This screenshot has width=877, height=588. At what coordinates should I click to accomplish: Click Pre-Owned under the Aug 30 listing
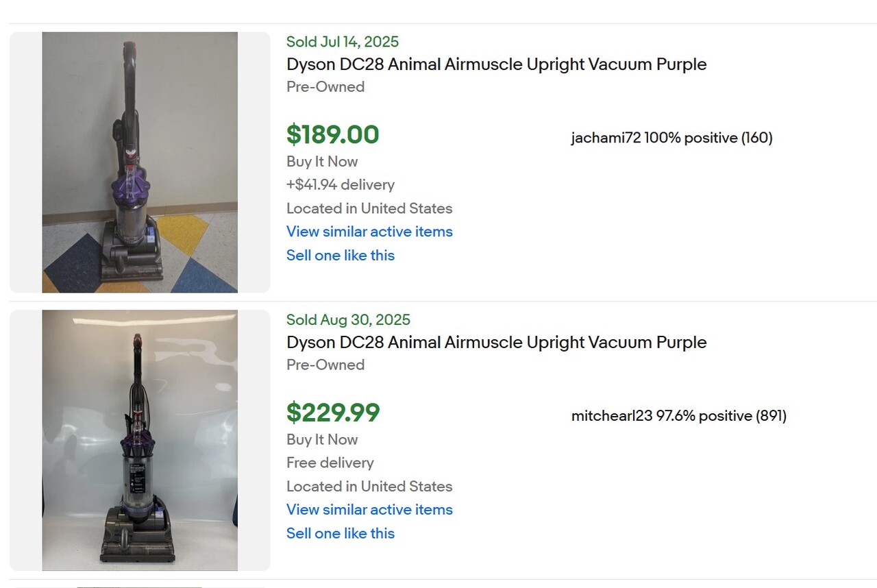point(325,365)
